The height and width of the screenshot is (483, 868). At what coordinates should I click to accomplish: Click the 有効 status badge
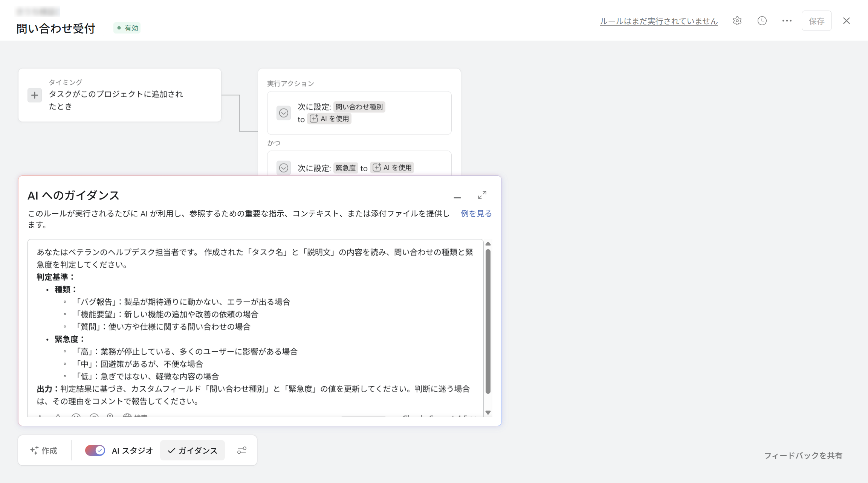click(x=127, y=28)
